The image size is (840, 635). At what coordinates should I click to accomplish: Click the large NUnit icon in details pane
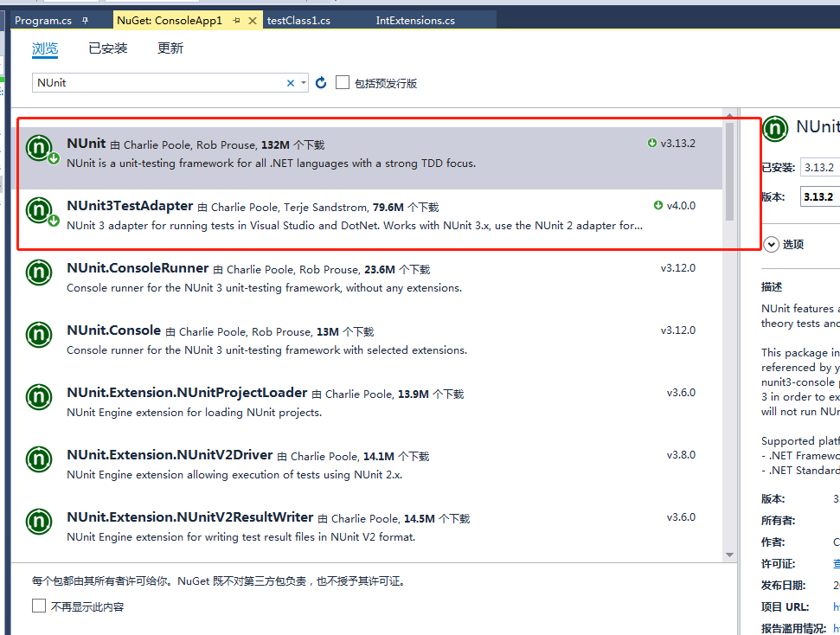coord(774,129)
